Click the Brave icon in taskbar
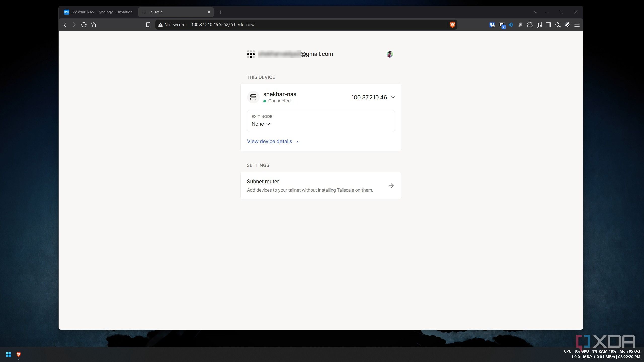 pyautogui.click(x=18, y=354)
